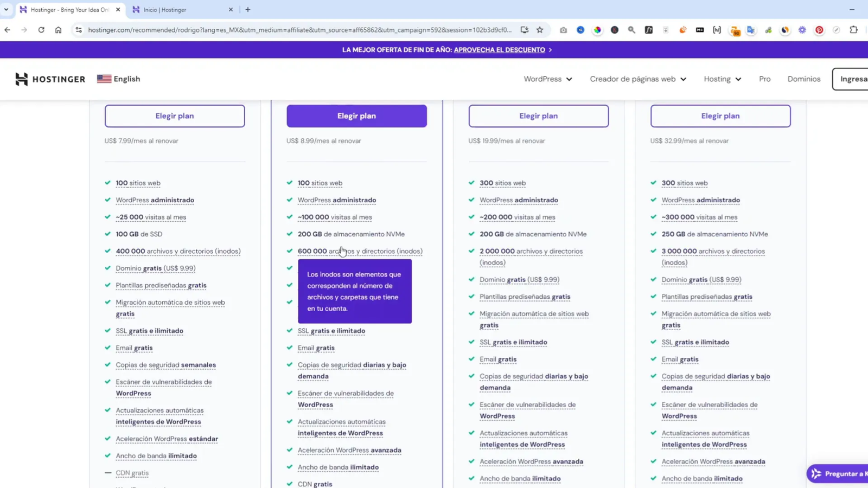Open the browser extensions puzzle menu

[853, 30]
